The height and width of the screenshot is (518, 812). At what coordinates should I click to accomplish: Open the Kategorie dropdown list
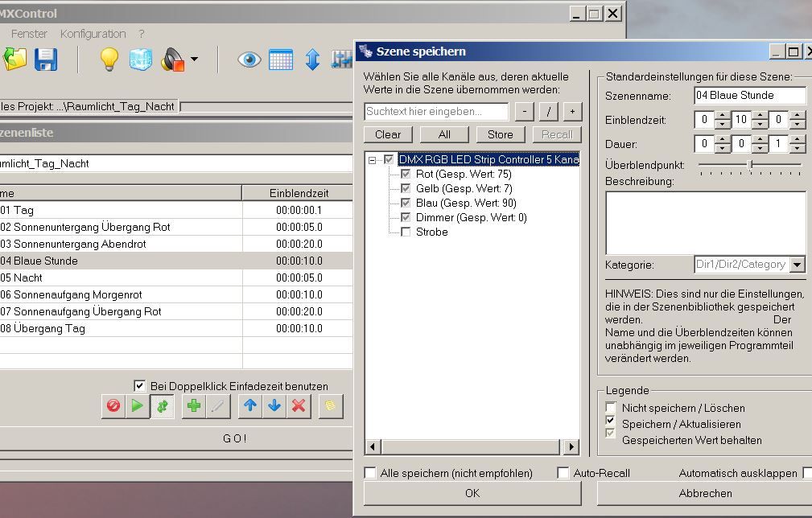797,265
